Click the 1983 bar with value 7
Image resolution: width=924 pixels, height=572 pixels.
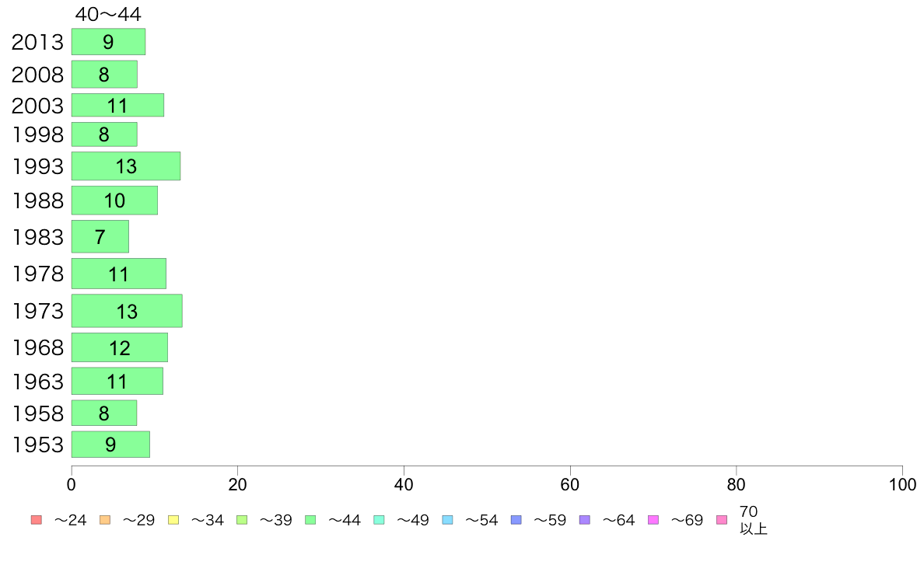(100, 237)
